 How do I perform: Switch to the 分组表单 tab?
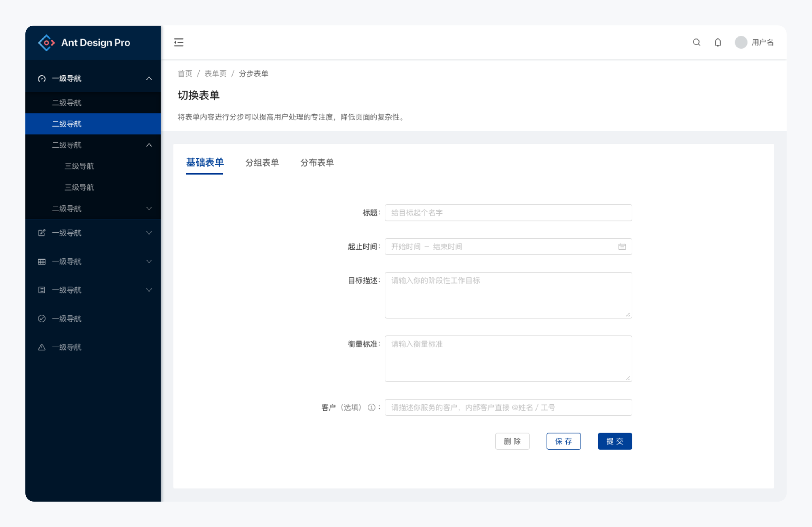click(x=262, y=163)
